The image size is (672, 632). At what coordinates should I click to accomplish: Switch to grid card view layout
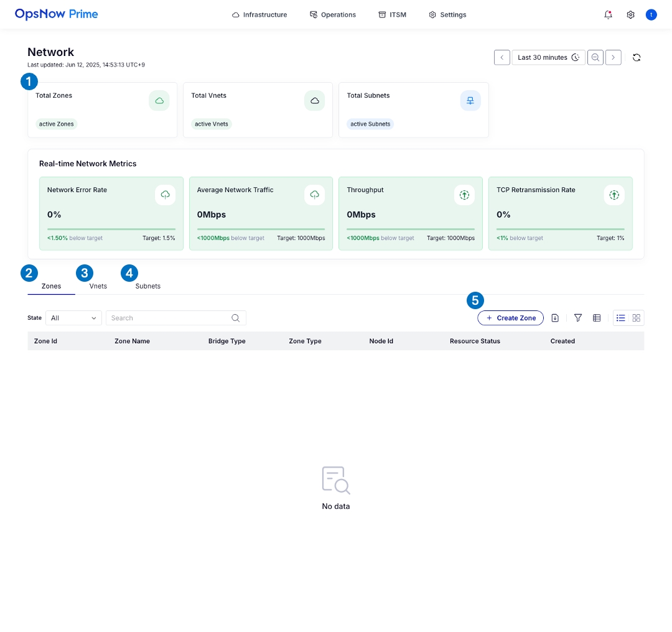[x=636, y=318]
